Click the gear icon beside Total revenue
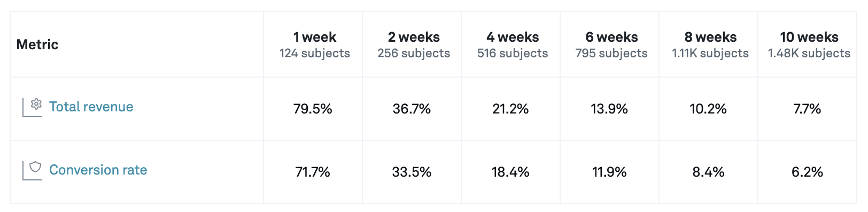 coord(36,104)
